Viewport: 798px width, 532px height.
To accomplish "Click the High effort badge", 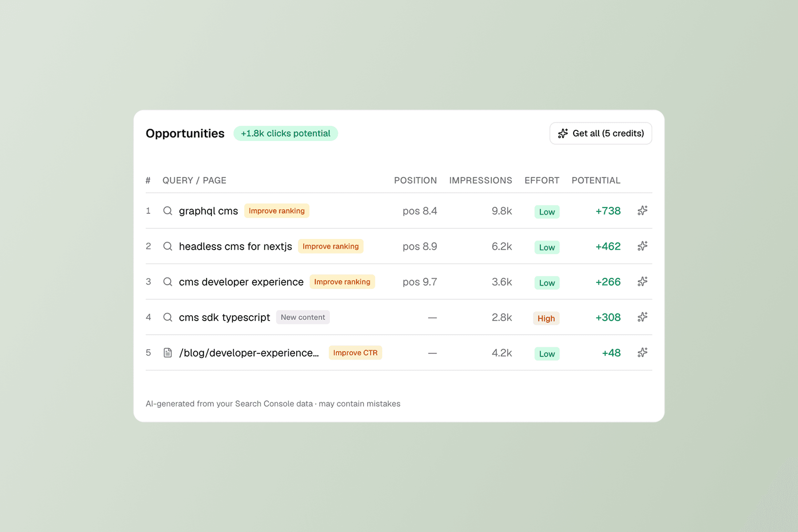I will coord(546,318).
